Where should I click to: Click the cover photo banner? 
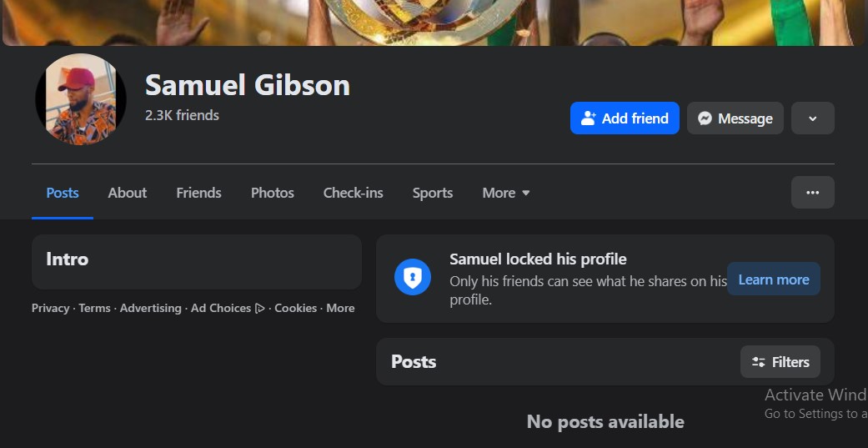tap(434, 23)
